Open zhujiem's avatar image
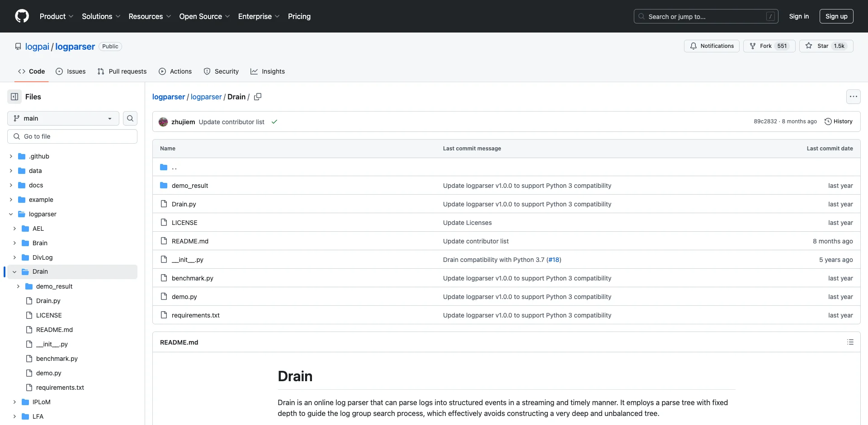This screenshot has width=868, height=425. (x=163, y=122)
